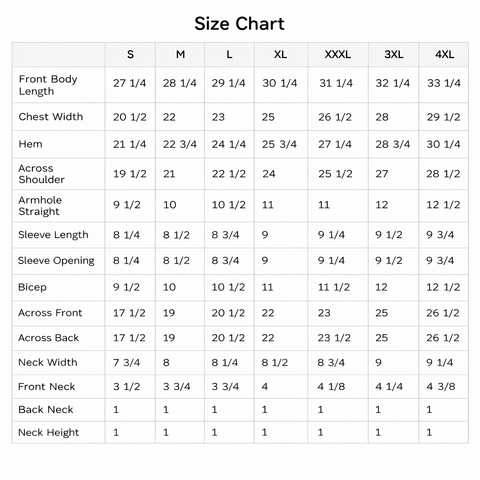The width and height of the screenshot is (480, 480).
Task: Select the Bicep row label
Action: point(32,287)
